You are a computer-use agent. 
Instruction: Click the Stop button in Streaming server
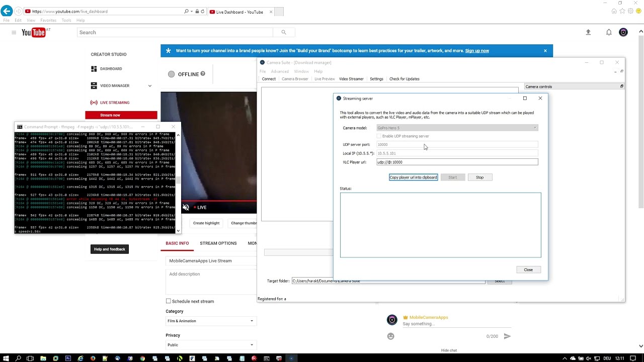coord(479,177)
